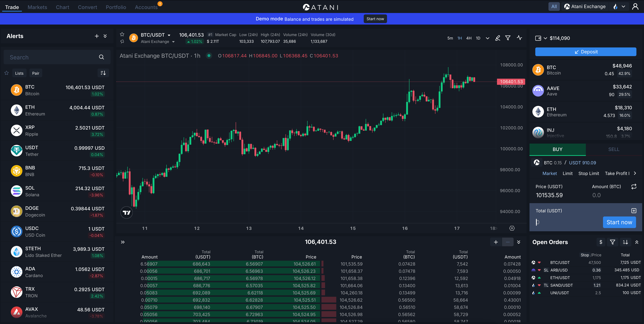Click the search magnifier icon in Alerts
Screen dimensions: 644x324
pyautogui.click(x=101, y=57)
